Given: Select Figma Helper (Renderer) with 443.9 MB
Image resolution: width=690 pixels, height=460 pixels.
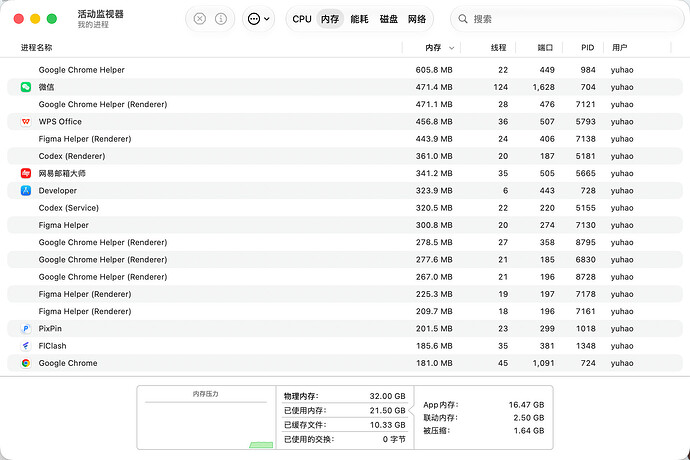Looking at the screenshot, I should coord(345,139).
